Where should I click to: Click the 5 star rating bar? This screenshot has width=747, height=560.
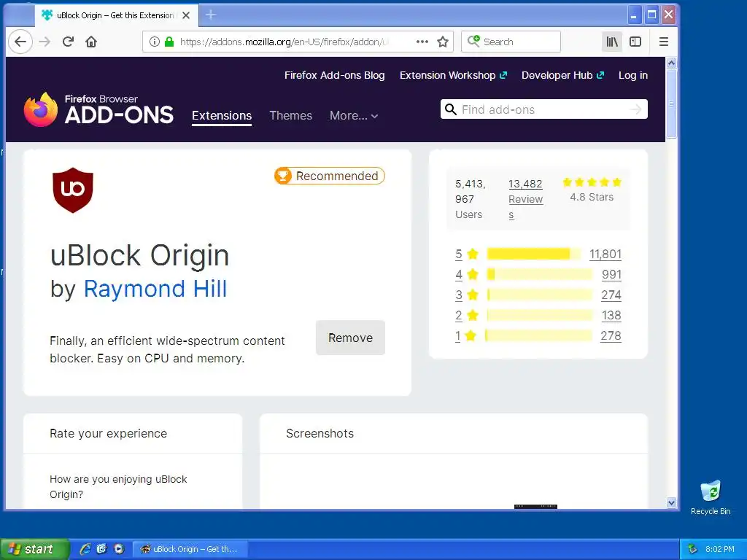[x=533, y=254]
